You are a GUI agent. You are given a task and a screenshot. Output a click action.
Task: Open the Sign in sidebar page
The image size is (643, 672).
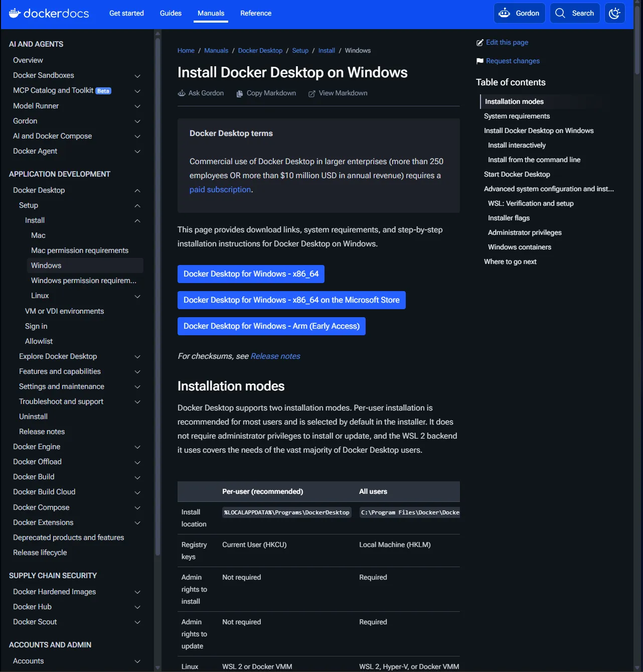click(x=36, y=326)
